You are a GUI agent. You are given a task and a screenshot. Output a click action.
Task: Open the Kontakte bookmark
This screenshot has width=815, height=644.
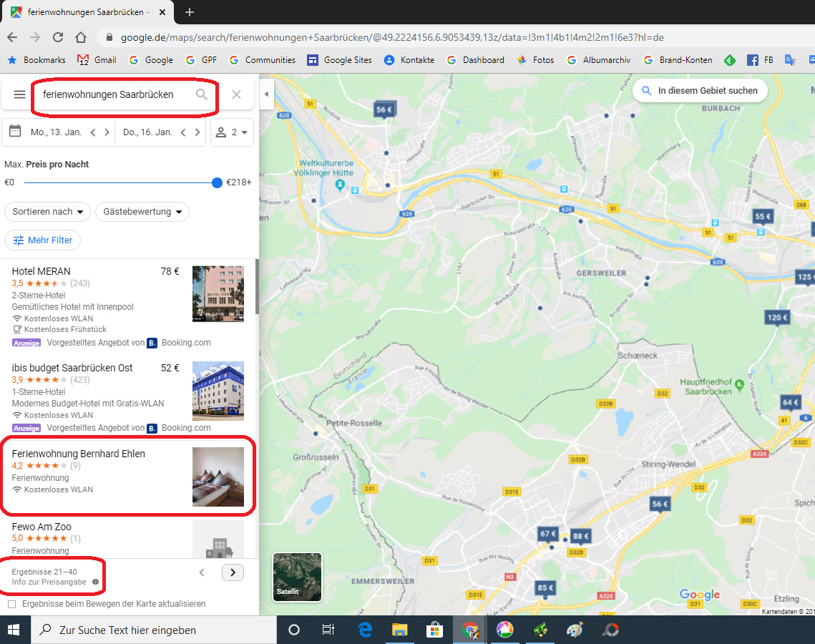pos(409,60)
